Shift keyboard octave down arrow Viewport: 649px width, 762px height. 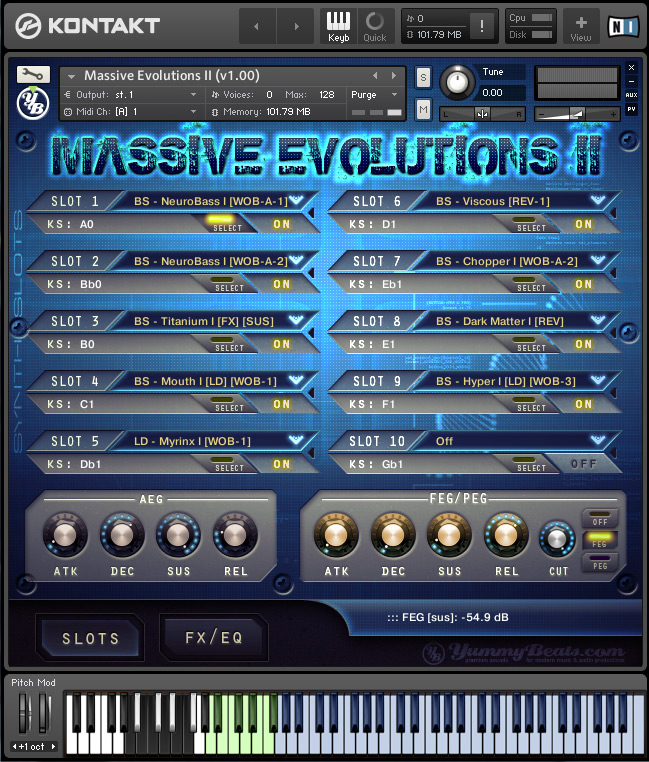click(x=15, y=746)
